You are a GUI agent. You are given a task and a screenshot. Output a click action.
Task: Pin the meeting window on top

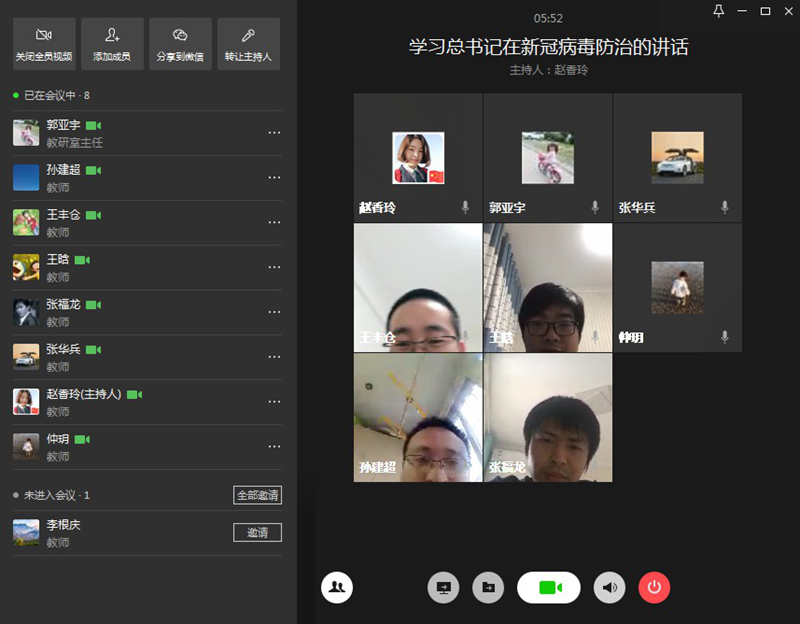718,11
